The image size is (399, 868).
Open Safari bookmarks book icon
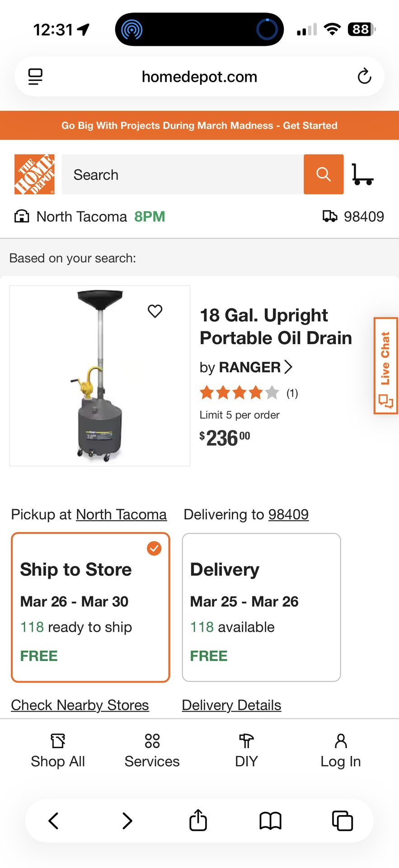[270, 820]
